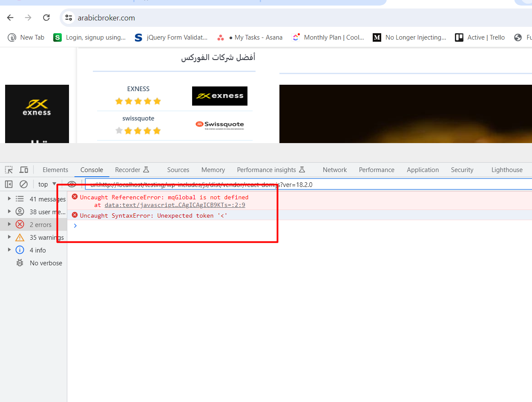
Task: Click the console filter input field
Action: (x=307, y=185)
